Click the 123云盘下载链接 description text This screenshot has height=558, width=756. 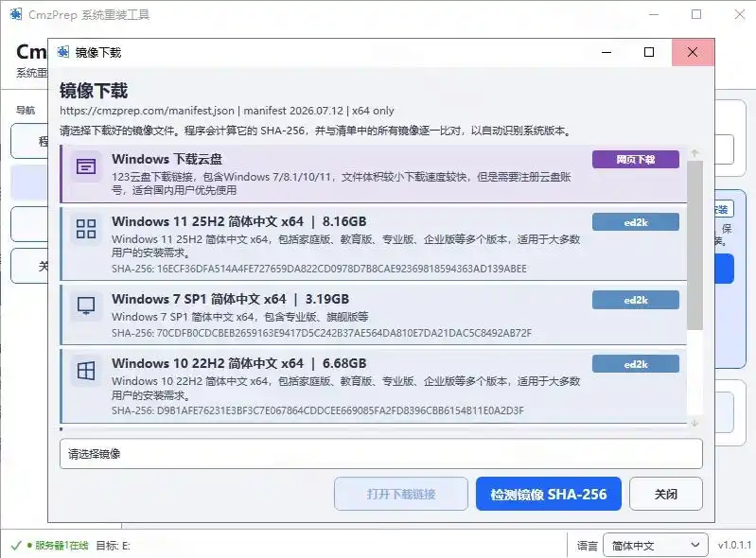tap(342, 183)
